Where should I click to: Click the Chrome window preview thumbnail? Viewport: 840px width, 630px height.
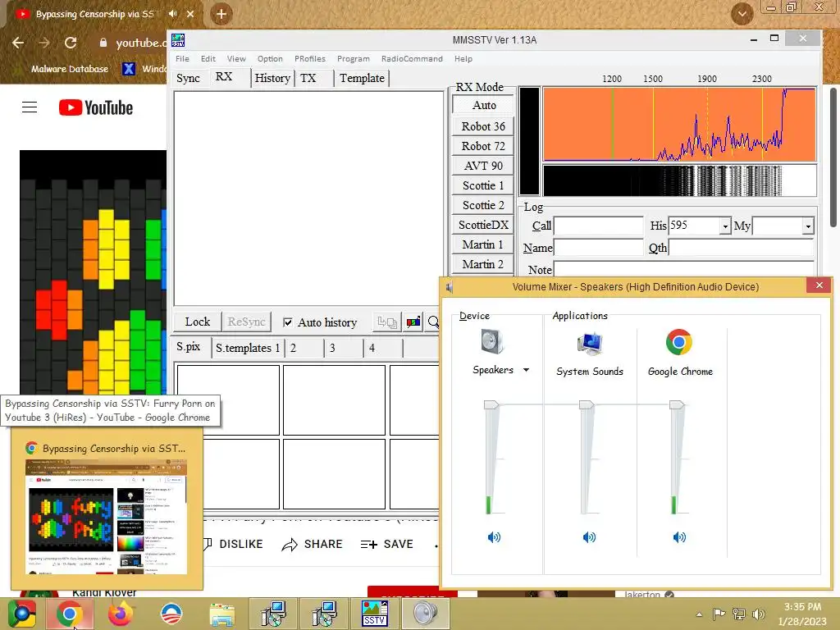click(x=106, y=517)
